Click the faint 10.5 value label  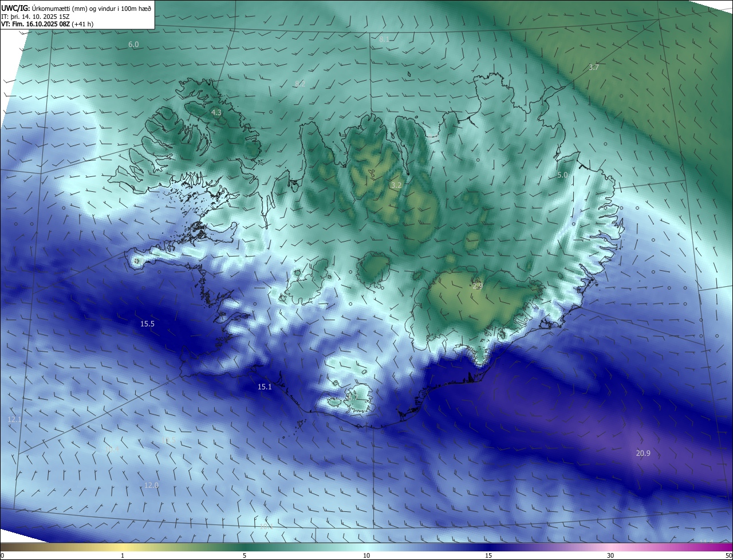168,440
